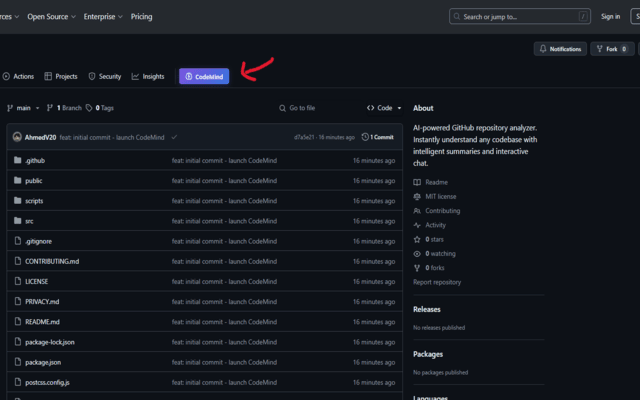Image resolution: width=640 pixels, height=400 pixels.
Task: Open the LICENSE file
Action: pos(36,282)
